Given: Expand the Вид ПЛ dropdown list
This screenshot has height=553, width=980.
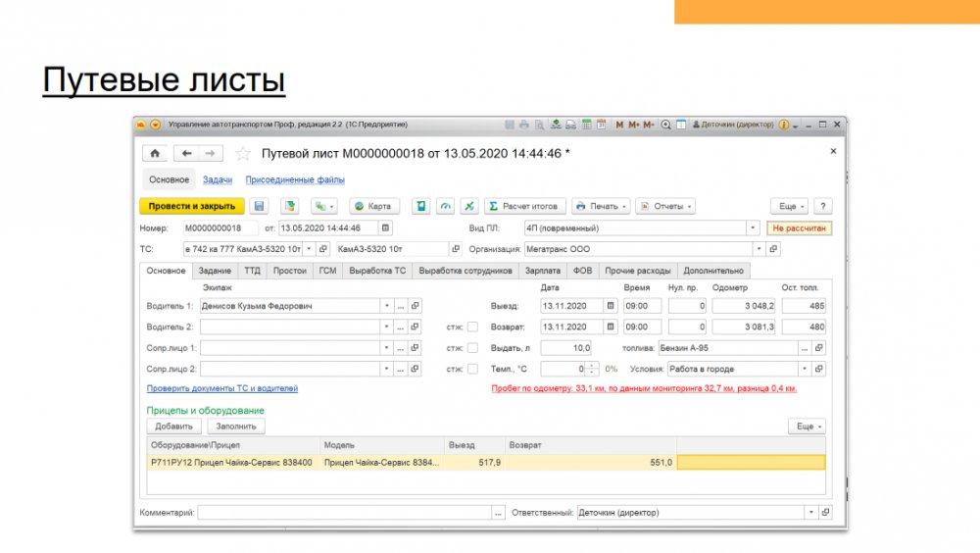Looking at the screenshot, I should 753,227.
